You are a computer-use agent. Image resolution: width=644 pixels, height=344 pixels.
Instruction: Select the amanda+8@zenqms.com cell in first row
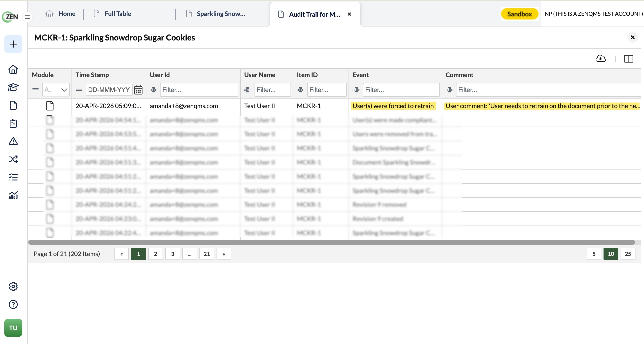(x=193, y=106)
